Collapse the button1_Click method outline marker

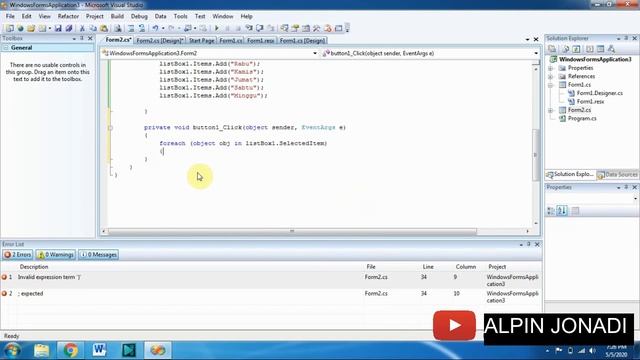pyautogui.click(x=110, y=128)
